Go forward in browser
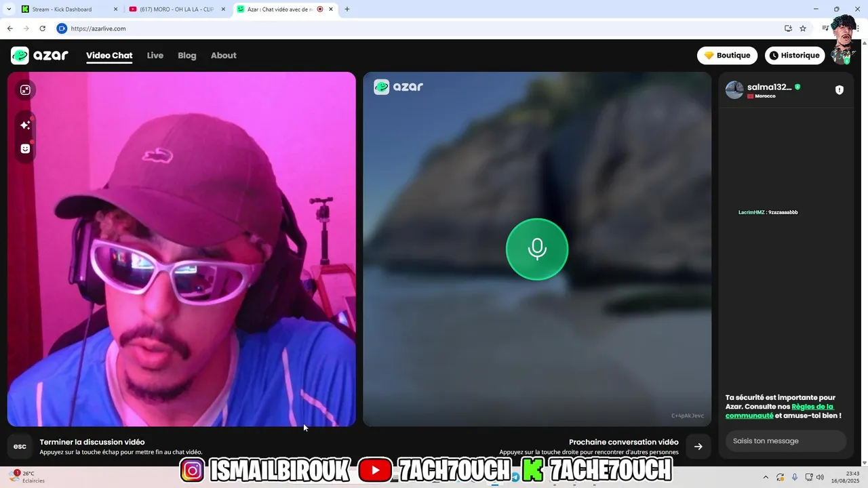 [26, 28]
